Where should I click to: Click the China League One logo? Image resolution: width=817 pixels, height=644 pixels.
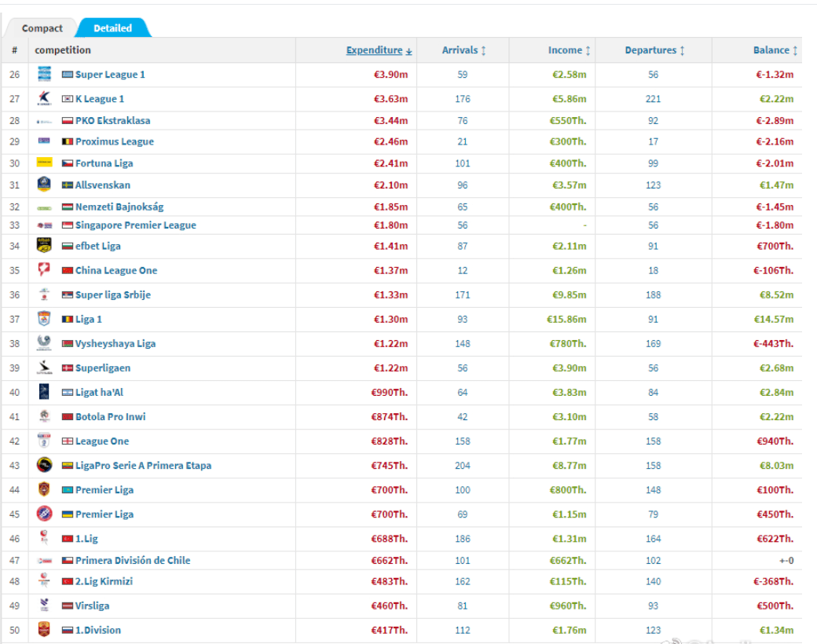tap(44, 270)
